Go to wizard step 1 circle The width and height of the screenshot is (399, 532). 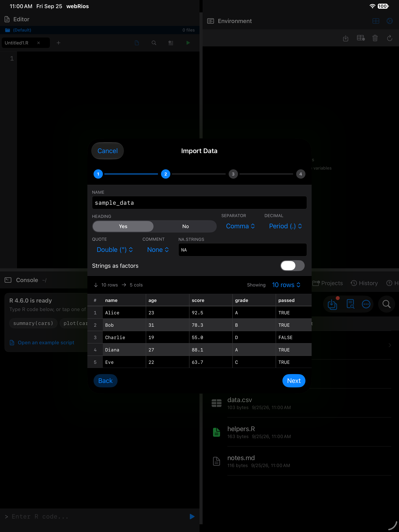coord(98,174)
